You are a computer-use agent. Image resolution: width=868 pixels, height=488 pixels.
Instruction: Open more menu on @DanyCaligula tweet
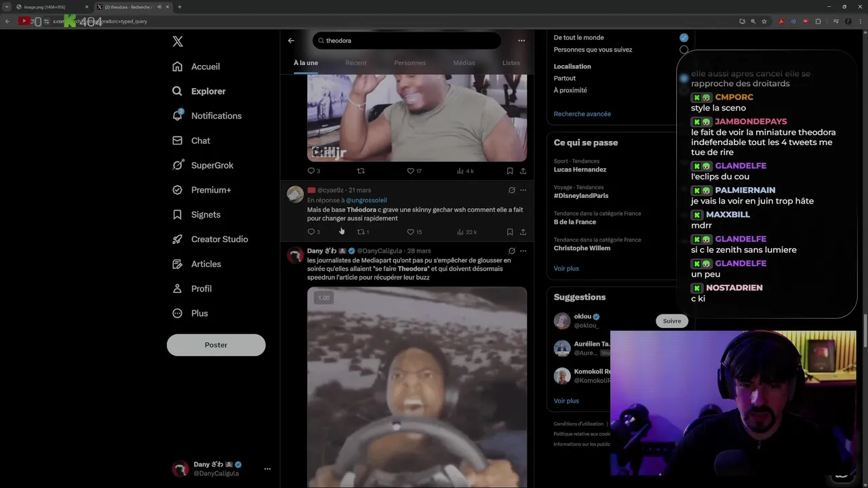click(523, 251)
